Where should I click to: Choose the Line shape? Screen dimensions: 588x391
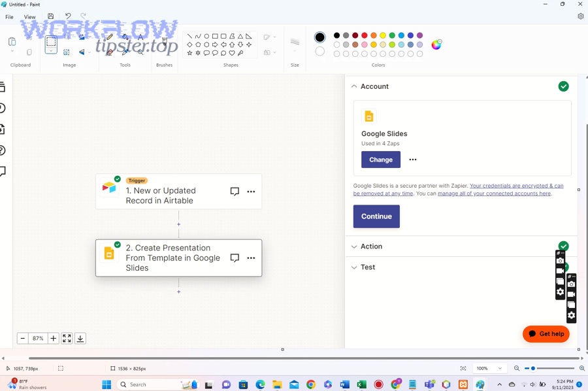pyautogui.click(x=189, y=37)
